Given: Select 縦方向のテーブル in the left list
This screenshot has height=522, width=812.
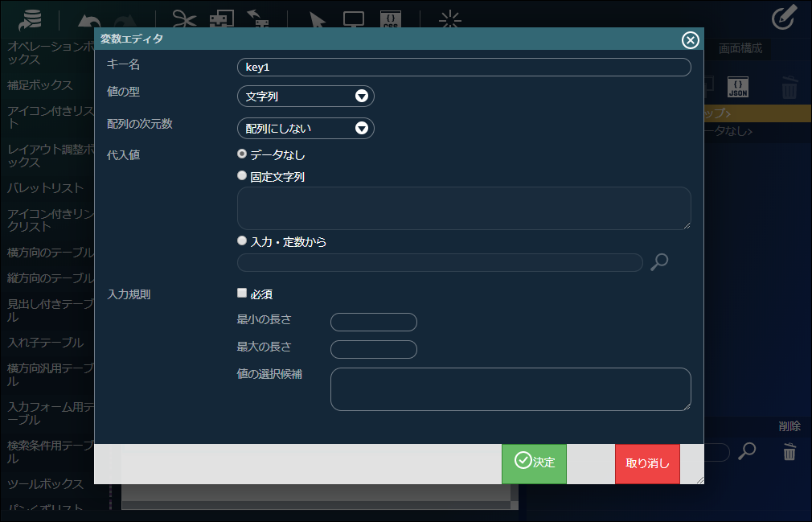Looking at the screenshot, I should click(x=51, y=278).
